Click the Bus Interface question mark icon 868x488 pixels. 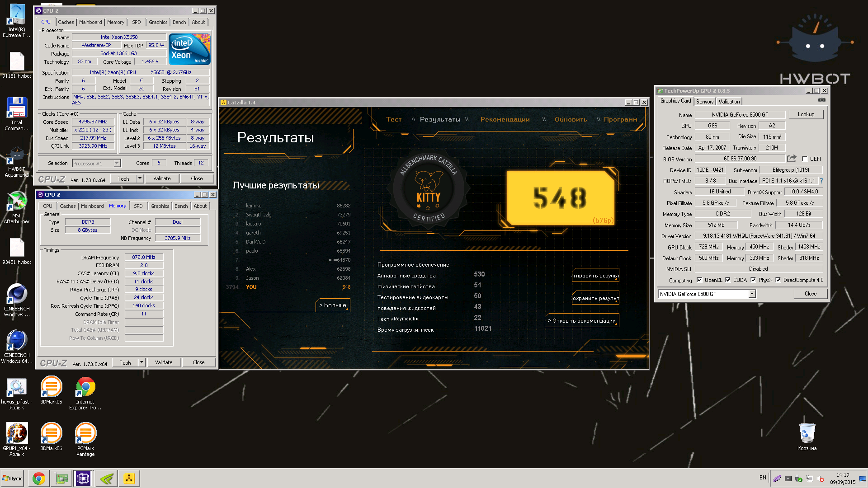click(821, 181)
